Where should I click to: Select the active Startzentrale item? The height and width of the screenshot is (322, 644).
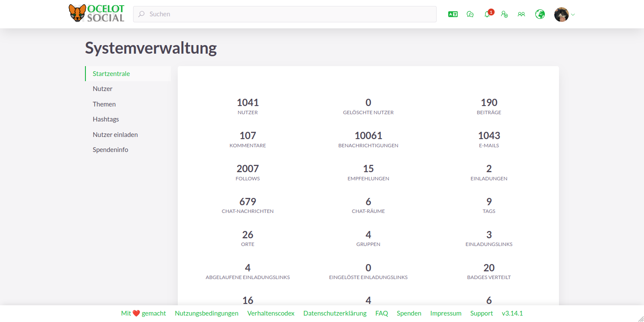(x=111, y=73)
